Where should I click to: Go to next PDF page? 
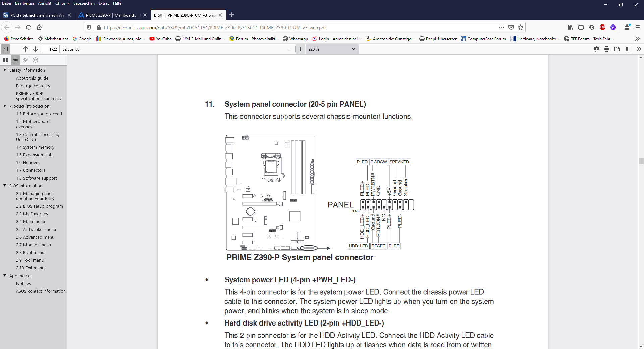pos(36,49)
